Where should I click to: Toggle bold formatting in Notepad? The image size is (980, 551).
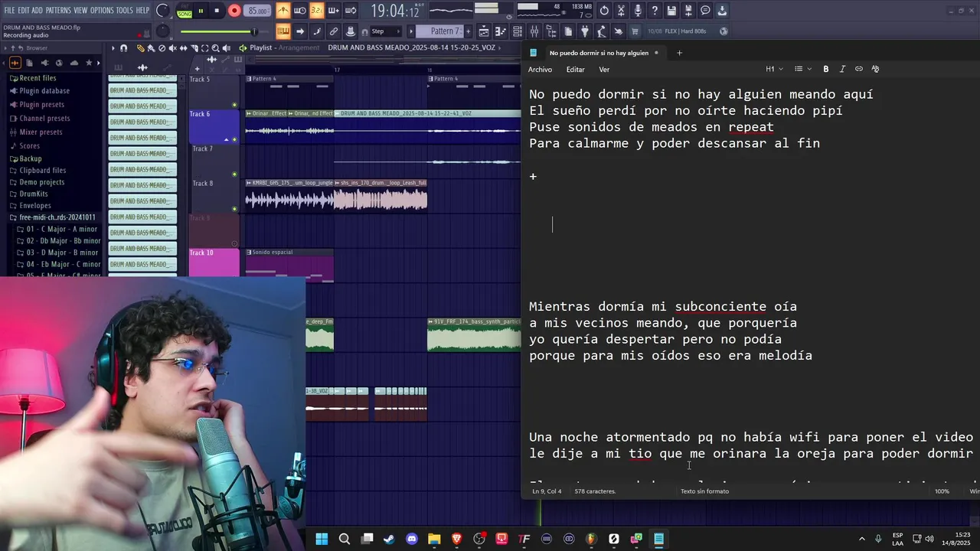point(826,69)
